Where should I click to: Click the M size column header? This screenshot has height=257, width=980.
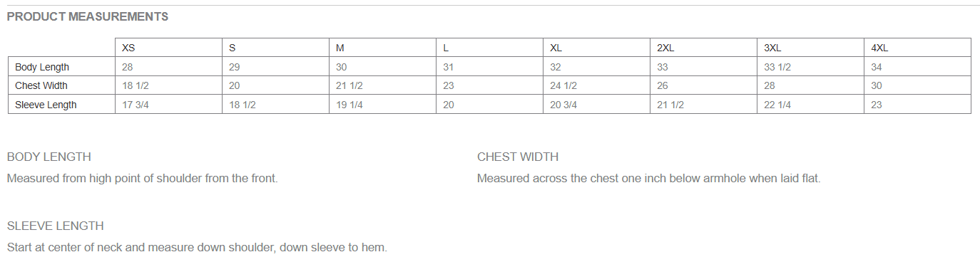point(382,48)
